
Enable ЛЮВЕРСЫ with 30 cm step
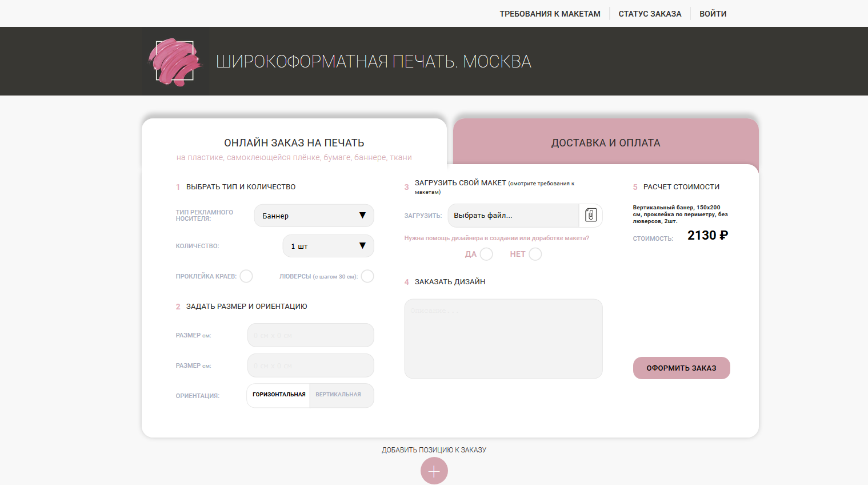pyautogui.click(x=367, y=276)
